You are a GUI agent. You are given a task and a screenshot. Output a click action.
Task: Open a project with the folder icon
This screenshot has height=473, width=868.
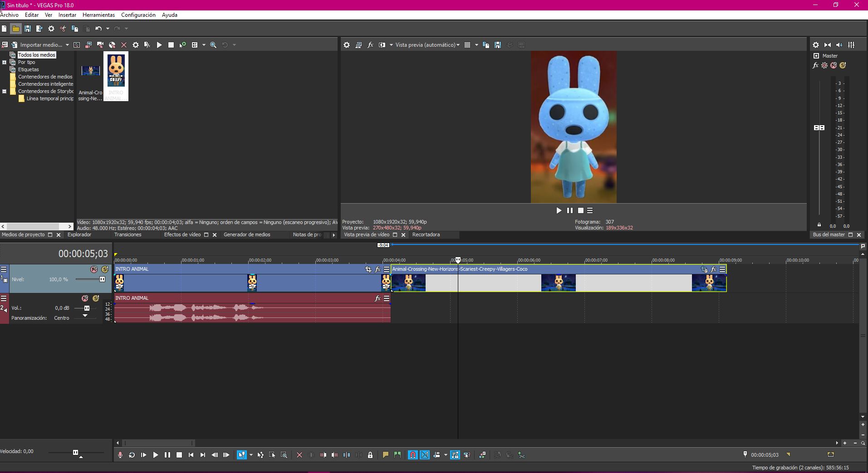[x=16, y=29]
